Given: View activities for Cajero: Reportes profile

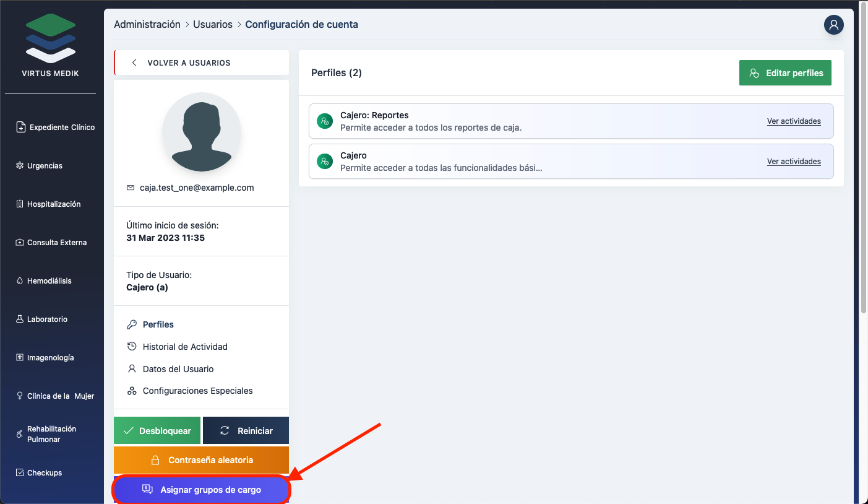Looking at the screenshot, I should (794, 121).
